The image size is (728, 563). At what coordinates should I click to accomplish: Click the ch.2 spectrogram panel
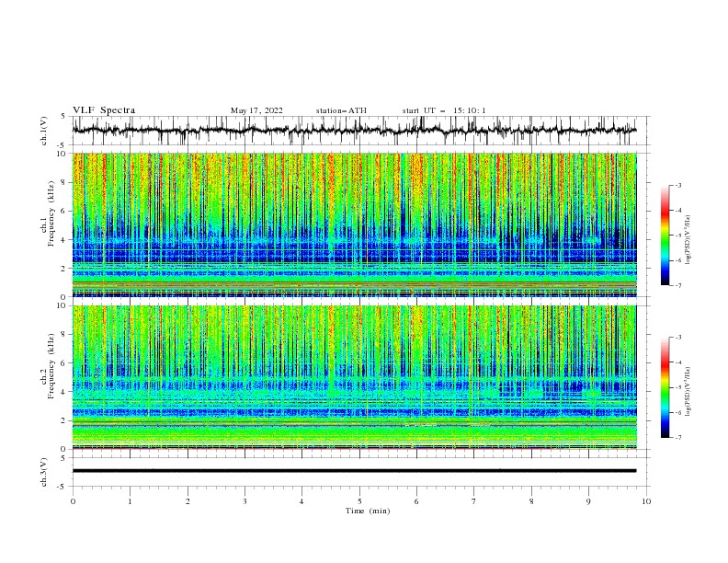[354, 377]
